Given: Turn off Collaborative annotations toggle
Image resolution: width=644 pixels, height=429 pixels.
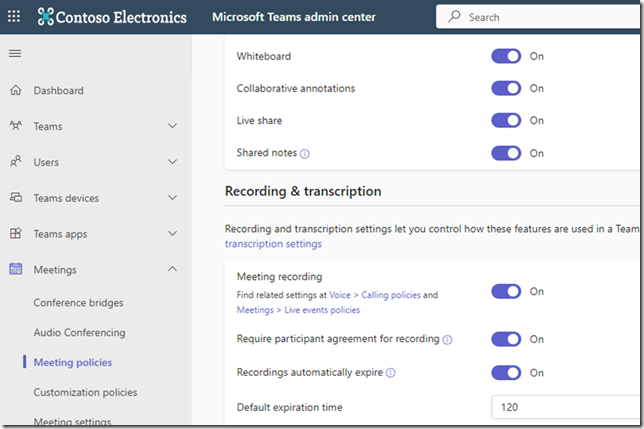Looking at the screenshot, I should click(x=506, y=88).
